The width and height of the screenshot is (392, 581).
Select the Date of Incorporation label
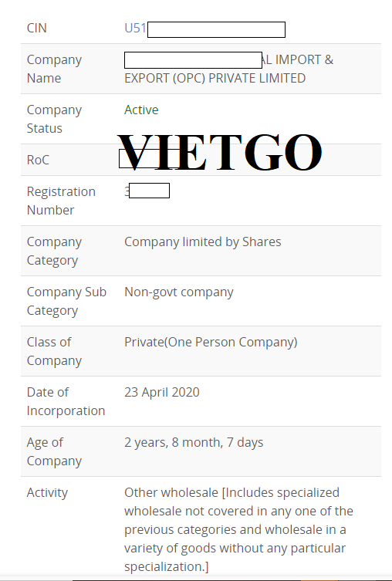coord(66,401)
